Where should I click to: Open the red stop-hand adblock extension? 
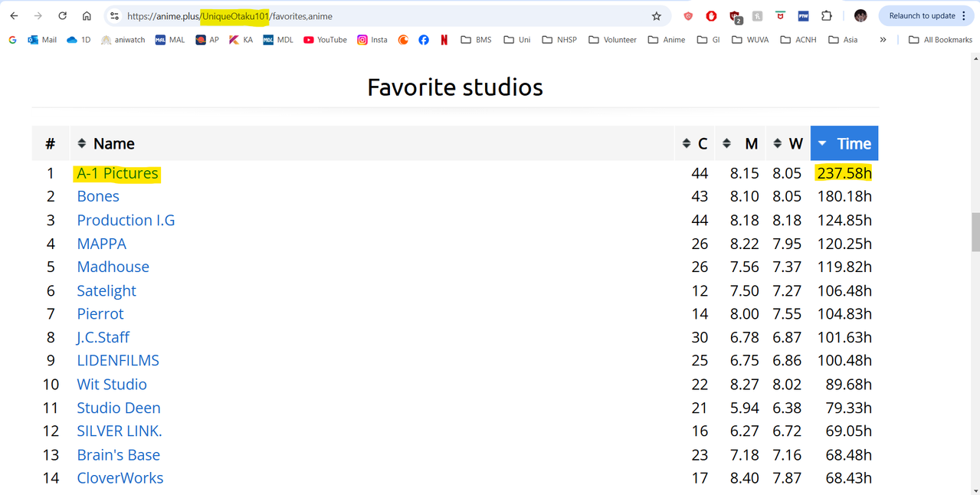click(x=711, y=15)
